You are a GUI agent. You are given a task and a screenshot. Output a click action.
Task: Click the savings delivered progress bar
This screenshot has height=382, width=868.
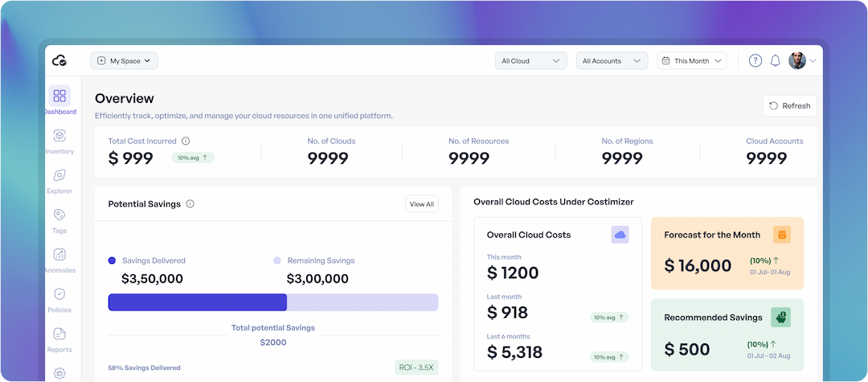273,302
